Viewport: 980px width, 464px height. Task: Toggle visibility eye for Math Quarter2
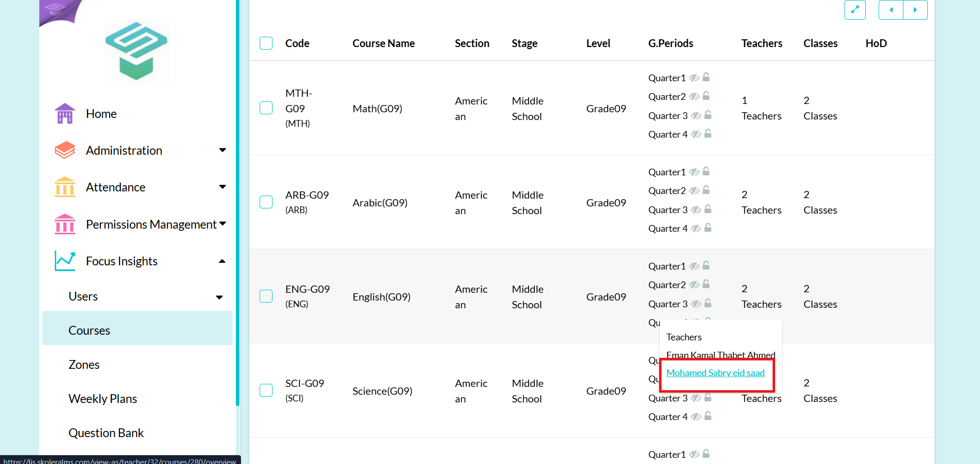pyautogui.click(x=695, y=96)
